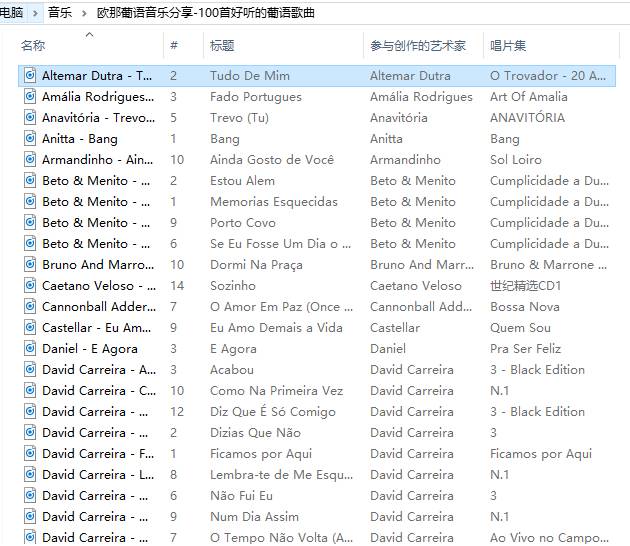Viewport: 630px width, 546px height.
Task: Click the album 世纪精选CD1
Action: click(525, 285)
